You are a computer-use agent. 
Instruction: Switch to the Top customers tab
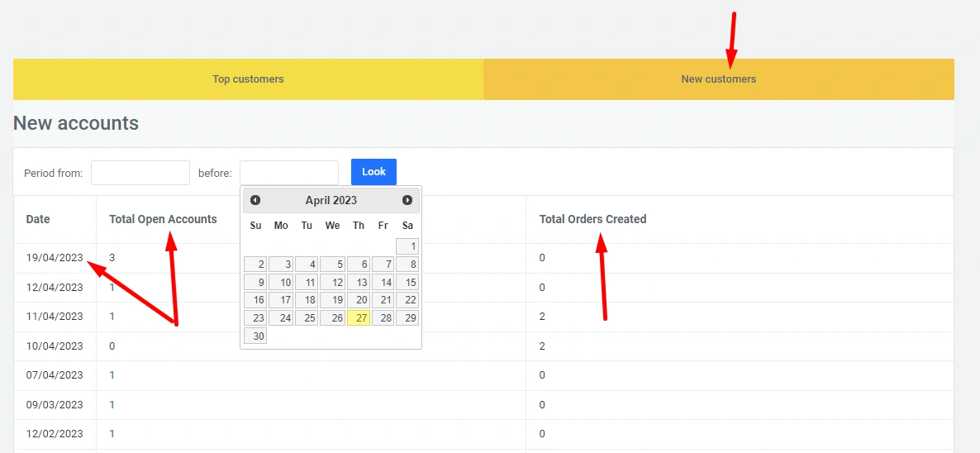click(x=248, y=79)
